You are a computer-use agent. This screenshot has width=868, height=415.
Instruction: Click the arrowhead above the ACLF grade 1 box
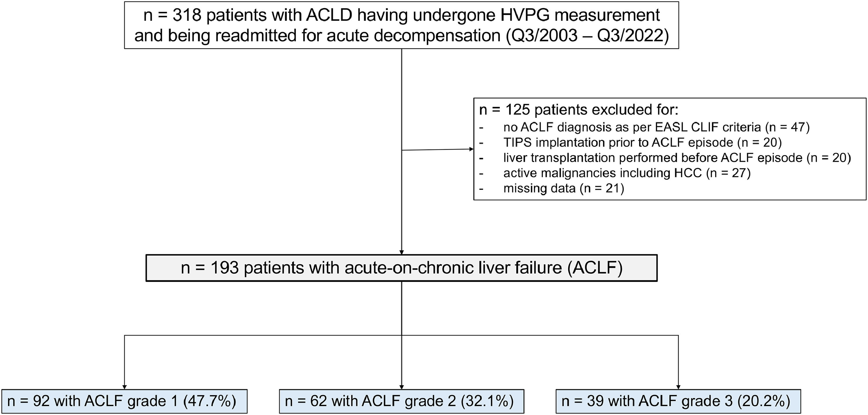tap(125, 387)
